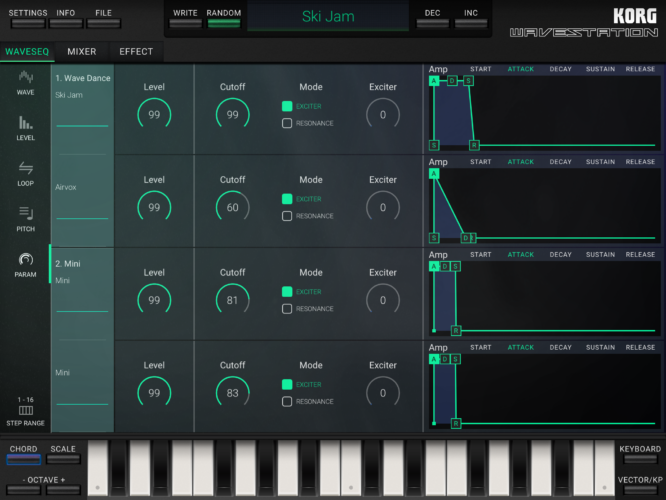Select SUSTAIN in third Amp envelope header
666x500 pixels.
click(x=600, y=254)
